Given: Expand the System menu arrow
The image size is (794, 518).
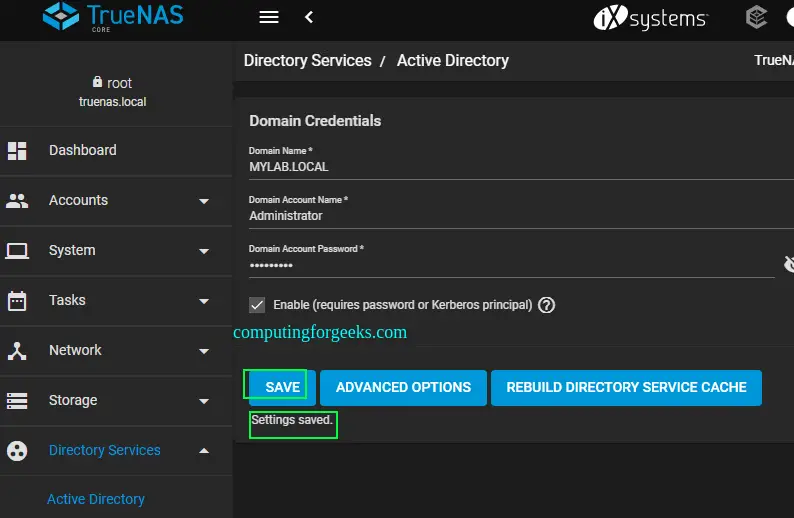Looking at the screenshot, I should 204,251.
